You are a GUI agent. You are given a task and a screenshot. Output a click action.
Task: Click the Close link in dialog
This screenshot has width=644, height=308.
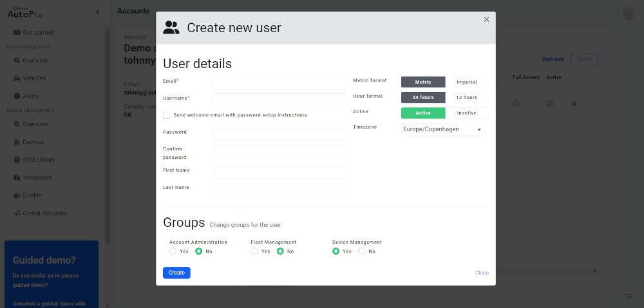(x=482, y=273)
